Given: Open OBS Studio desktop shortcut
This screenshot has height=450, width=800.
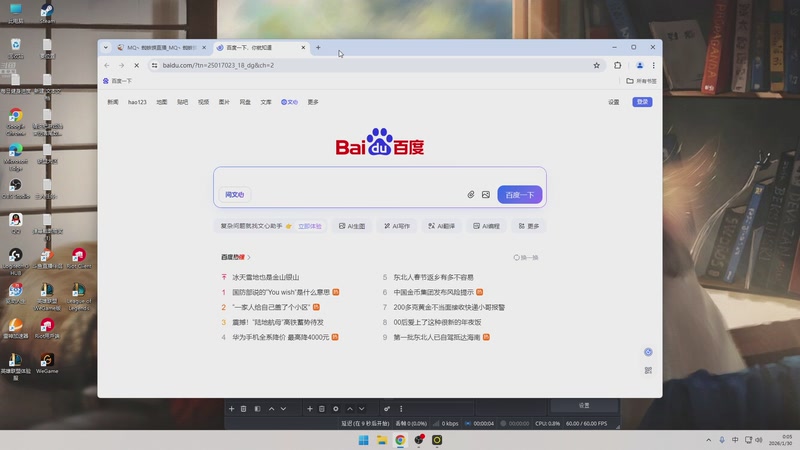Looking at the screenshot, I should click(16, 188).
